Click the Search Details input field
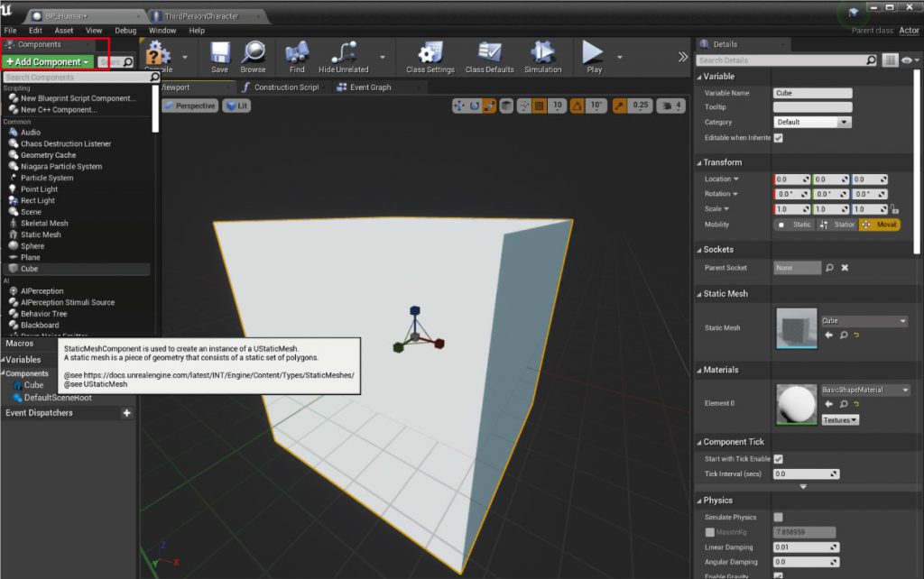Screen dimensions: 924x579 (787, 60)
